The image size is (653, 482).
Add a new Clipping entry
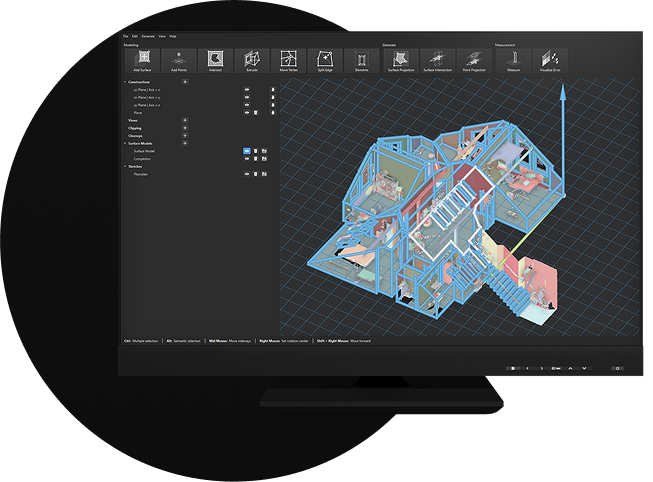(184, 128)
